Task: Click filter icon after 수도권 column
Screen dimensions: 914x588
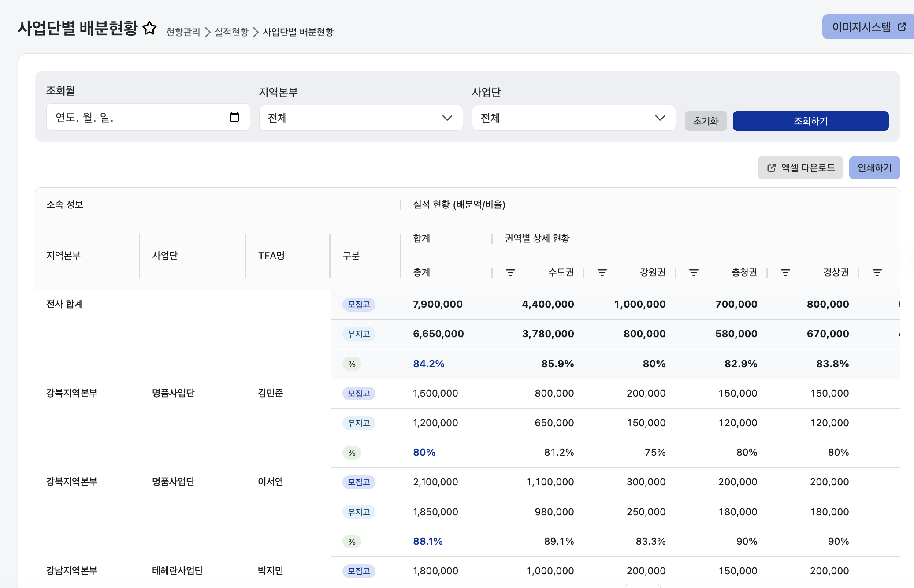Action: click(x=602, y=272)
